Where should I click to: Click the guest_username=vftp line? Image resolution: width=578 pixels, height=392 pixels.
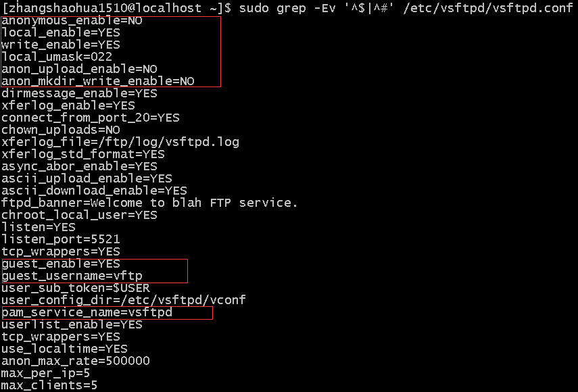[72, 276]
